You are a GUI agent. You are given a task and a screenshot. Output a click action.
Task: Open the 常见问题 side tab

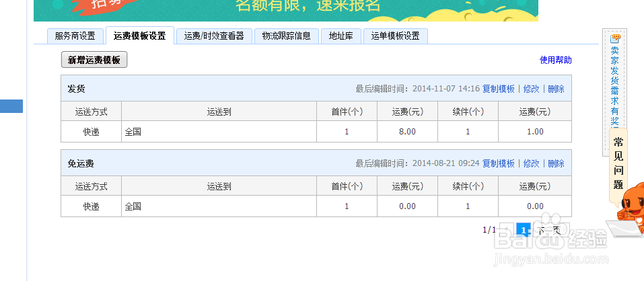[x=618, y=166]
